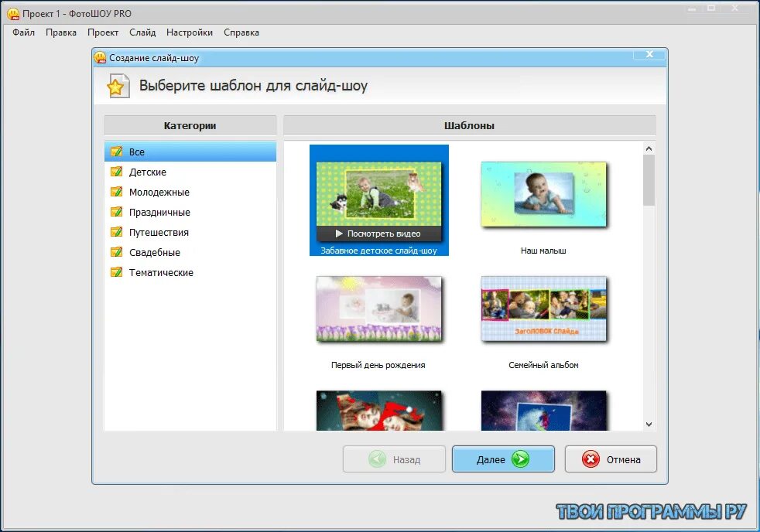The width and height of the screenshot is (760, 532).
Task: Select the space galaxy template thumbnail
Action: [x=543, y=411]
